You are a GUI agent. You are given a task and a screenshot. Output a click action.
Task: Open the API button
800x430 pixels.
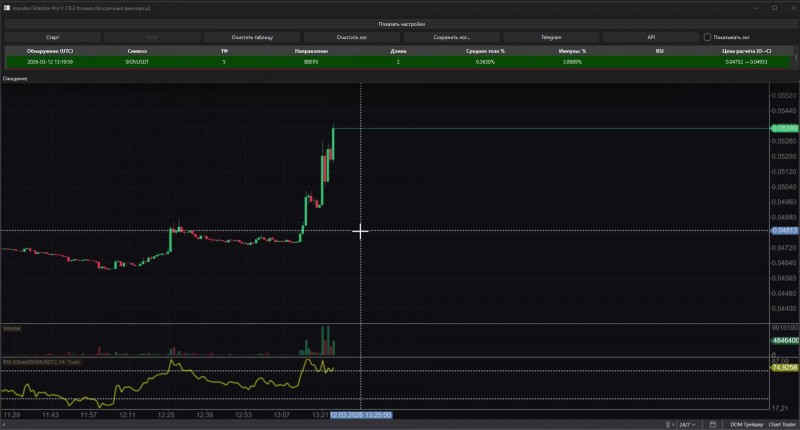[651, 37]
